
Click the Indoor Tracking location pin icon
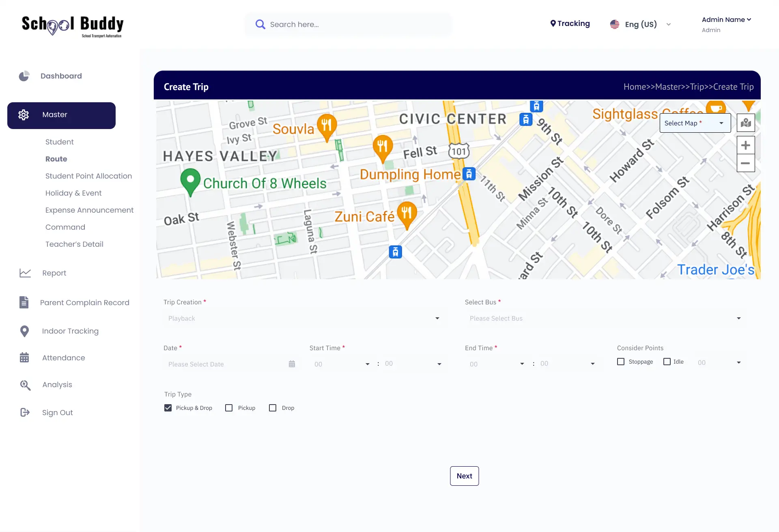pyautogui.click(x=24, y=331)
